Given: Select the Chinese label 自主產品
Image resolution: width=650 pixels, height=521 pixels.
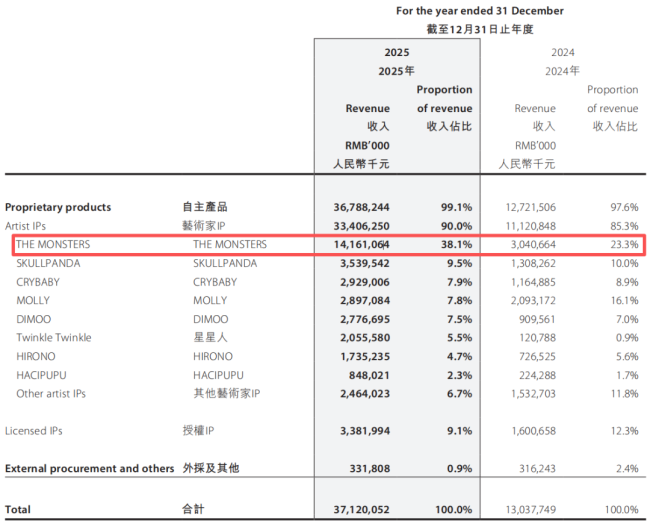Looking at the screenshot, I should 205,207.
